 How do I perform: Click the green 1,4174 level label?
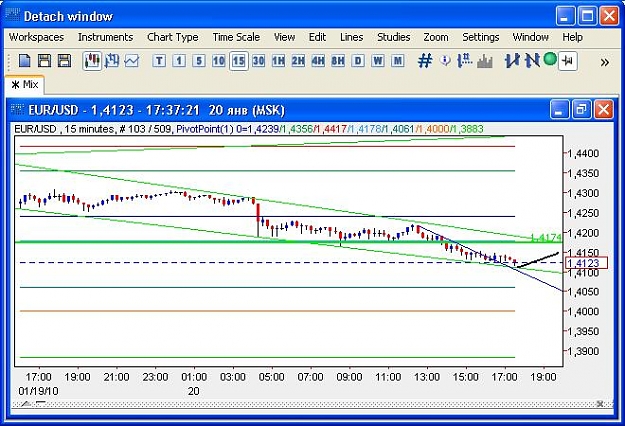pyautogui.click(x=546, y=238)
